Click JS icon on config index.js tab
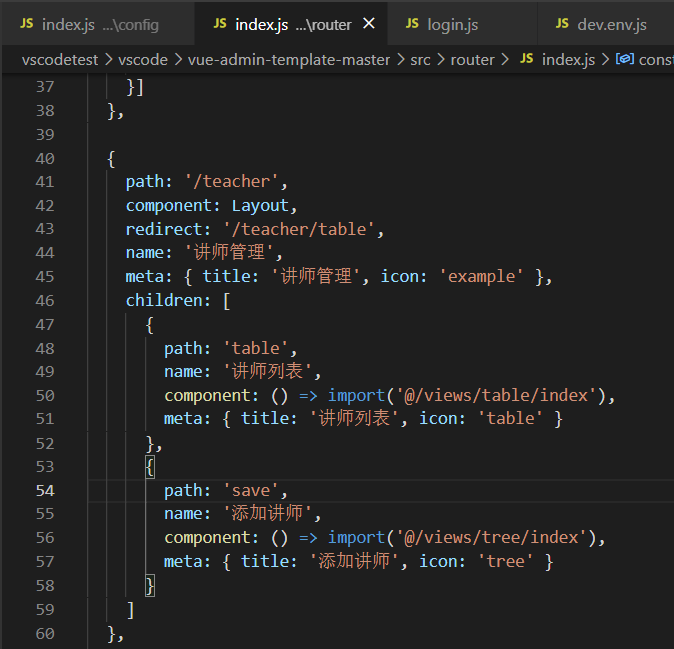The height and width of the screenshot is (649, 674). [x=27, y=24]
